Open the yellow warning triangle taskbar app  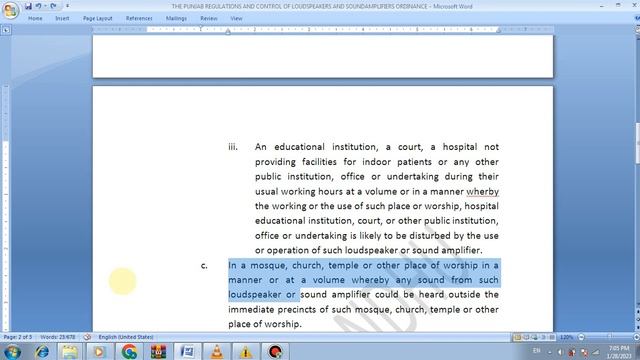(246, 351)
